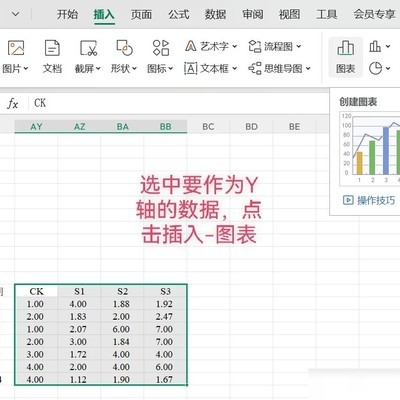400x400 pixels.
Task: Expand the Shapes (形状) dropdown arrow
Action: (134, 69)
